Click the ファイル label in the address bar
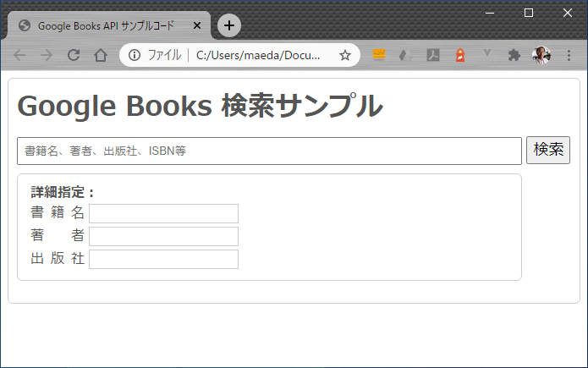 click(164, 55)
